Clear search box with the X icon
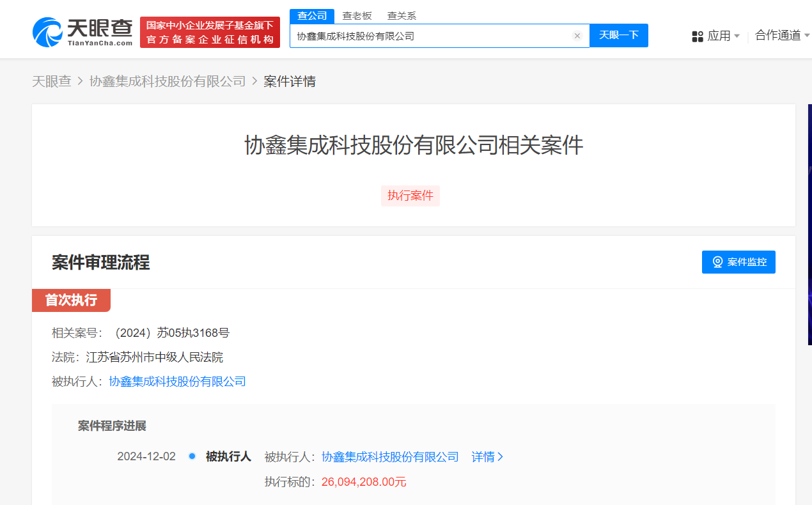Image resolution: width=812 pixels, height=505 pixels. 577,36
